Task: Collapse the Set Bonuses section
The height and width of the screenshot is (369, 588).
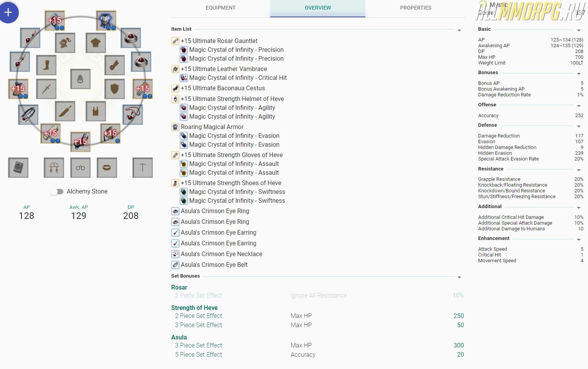Action: 459,277
